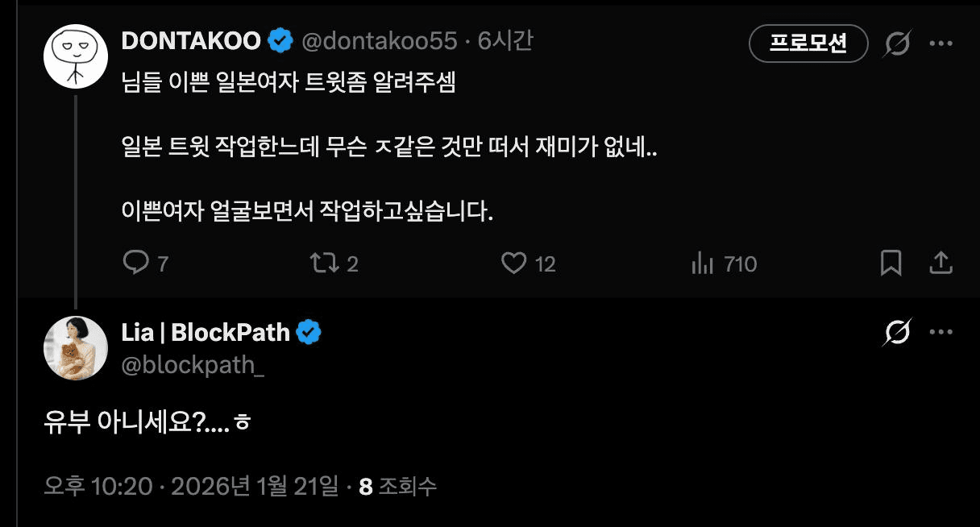Click the verified badge next to DONTAKOO
Screen dimensions: 980x527
tap(280, 40)
